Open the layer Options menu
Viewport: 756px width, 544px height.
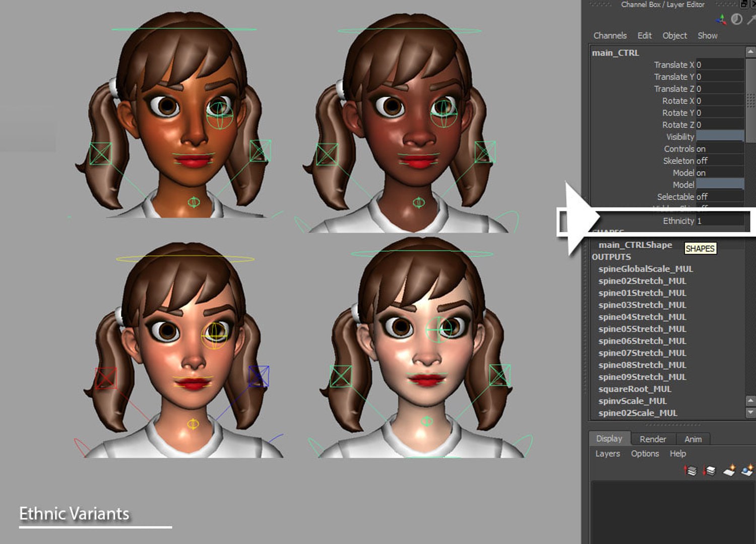645,453
